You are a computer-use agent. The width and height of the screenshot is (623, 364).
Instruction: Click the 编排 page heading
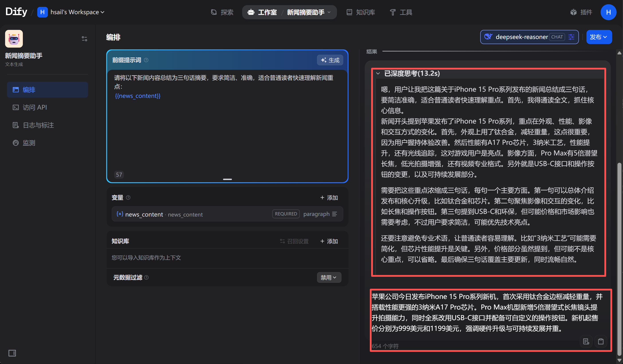point(113,37)
